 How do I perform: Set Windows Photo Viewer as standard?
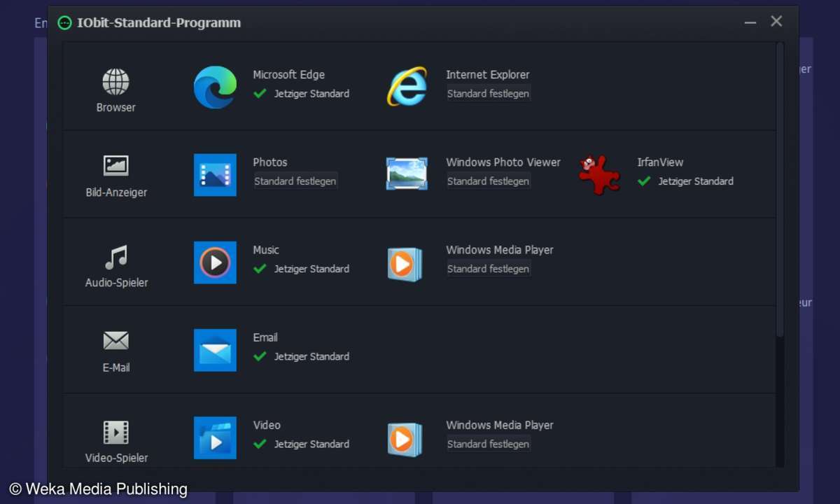[489, 181]
